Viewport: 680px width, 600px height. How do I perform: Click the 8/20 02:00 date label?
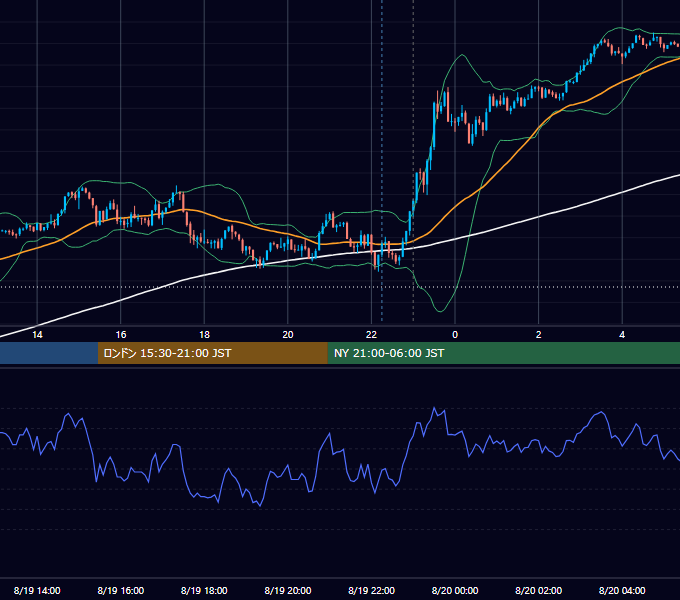[538, 590]
